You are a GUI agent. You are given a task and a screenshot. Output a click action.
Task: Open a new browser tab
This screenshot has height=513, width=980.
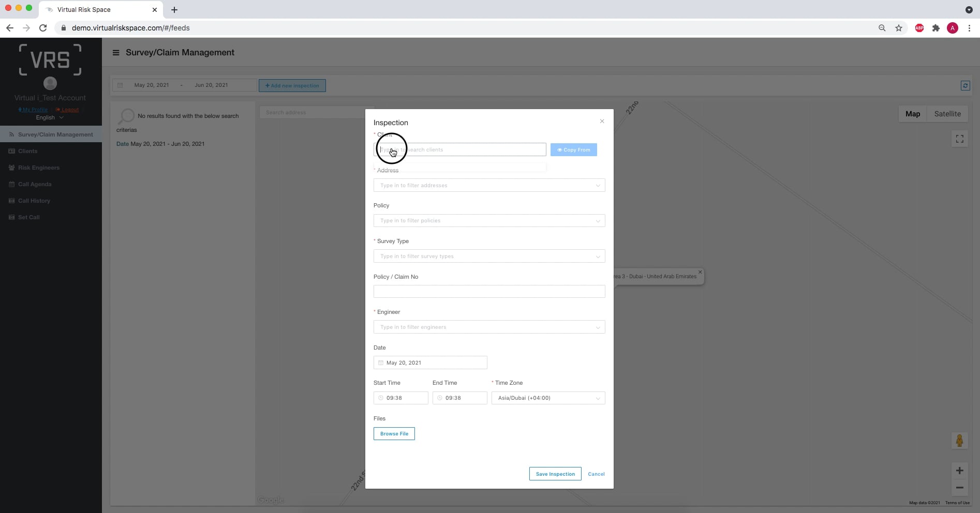[174, 10]
